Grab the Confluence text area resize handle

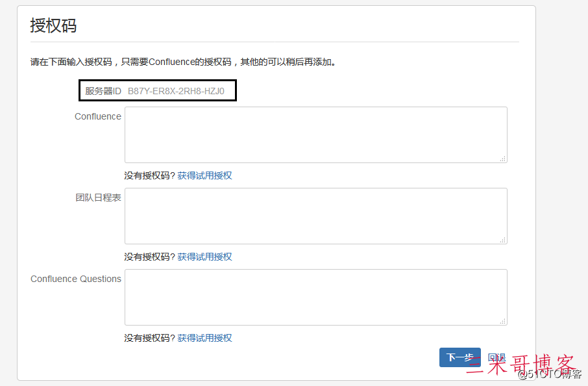[x=503, y=159]
